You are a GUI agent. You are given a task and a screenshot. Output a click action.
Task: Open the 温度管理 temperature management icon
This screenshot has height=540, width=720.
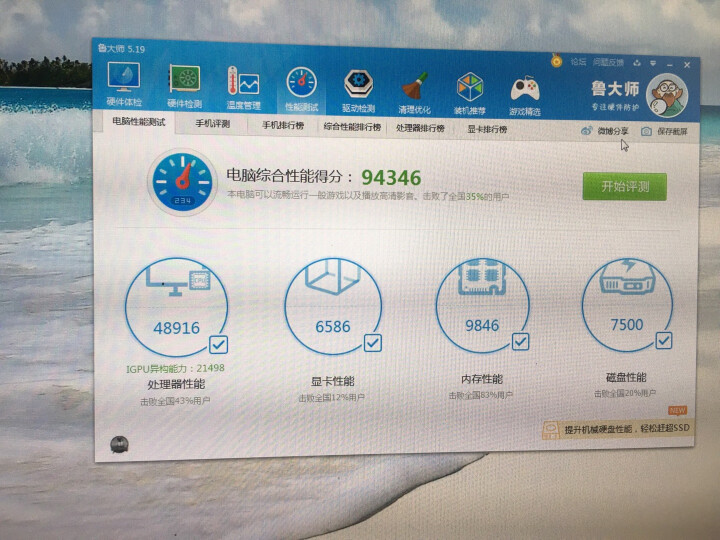click(243, 88)
